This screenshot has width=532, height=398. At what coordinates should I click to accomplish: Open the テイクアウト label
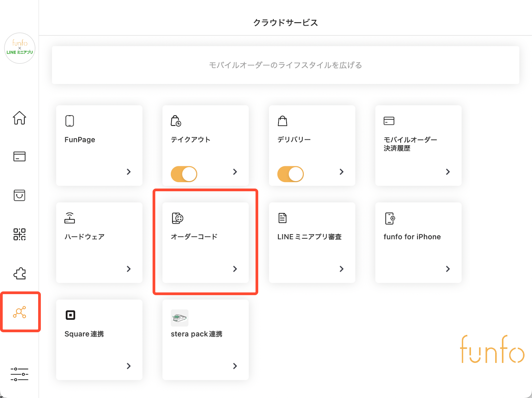[190, 140]
